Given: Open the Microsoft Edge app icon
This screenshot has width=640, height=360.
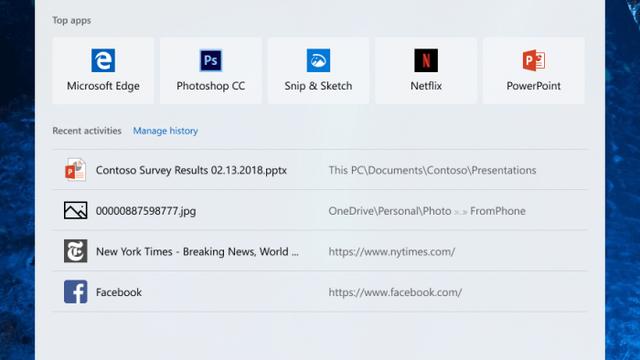Looking at the screenshot, I should 103,60.
